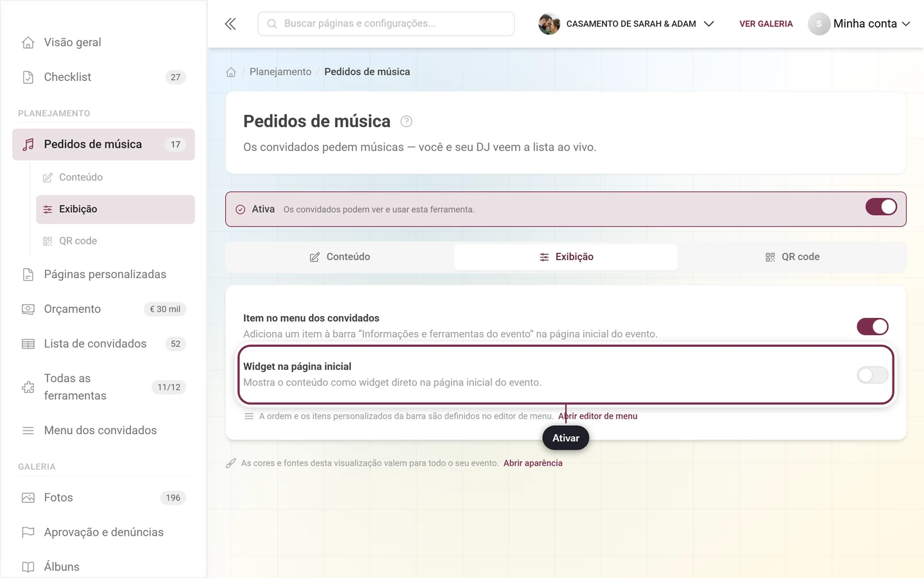Screen dimensions: 924x578
Task: Click the Pedidos de música badge 17
Action: pyautogui.click(x=176, y=144)
